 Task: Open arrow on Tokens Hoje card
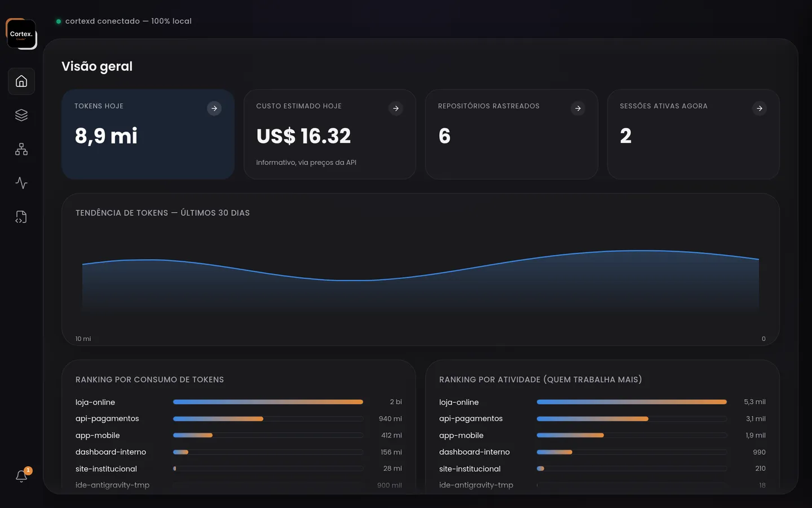coord(214,108)
